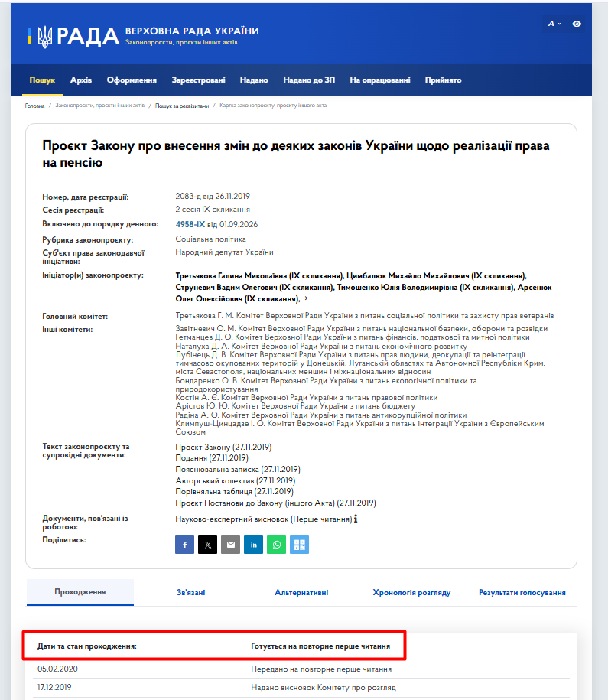Screen dimensions: 608x700
Task: Open the Пошук menu item
Action: [42, 80]
